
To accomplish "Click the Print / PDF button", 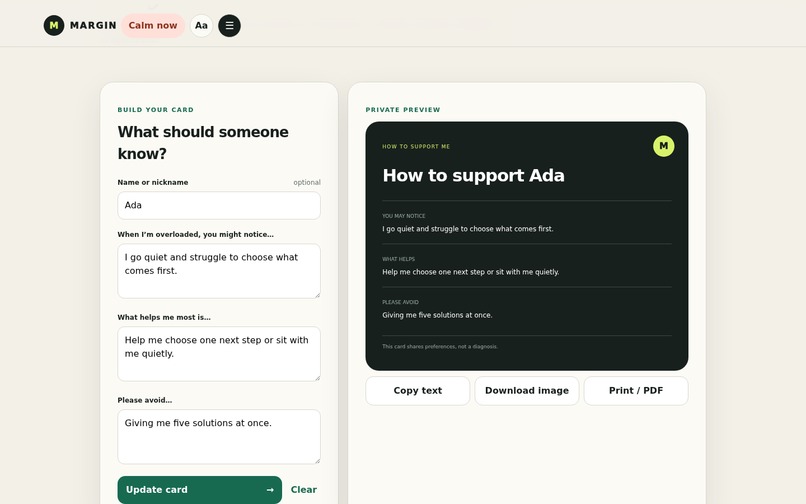I will (x=636, y=391).
